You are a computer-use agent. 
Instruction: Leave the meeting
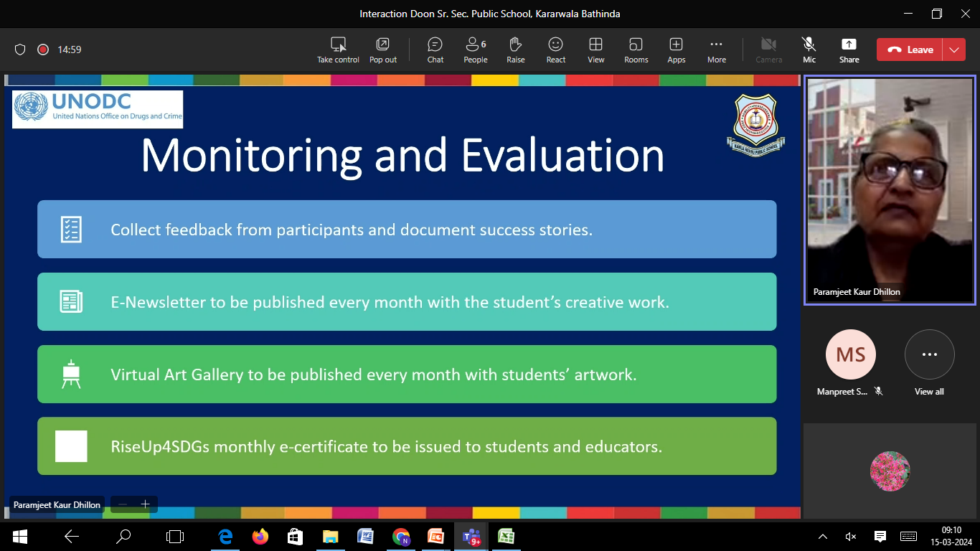coord(910,50)
